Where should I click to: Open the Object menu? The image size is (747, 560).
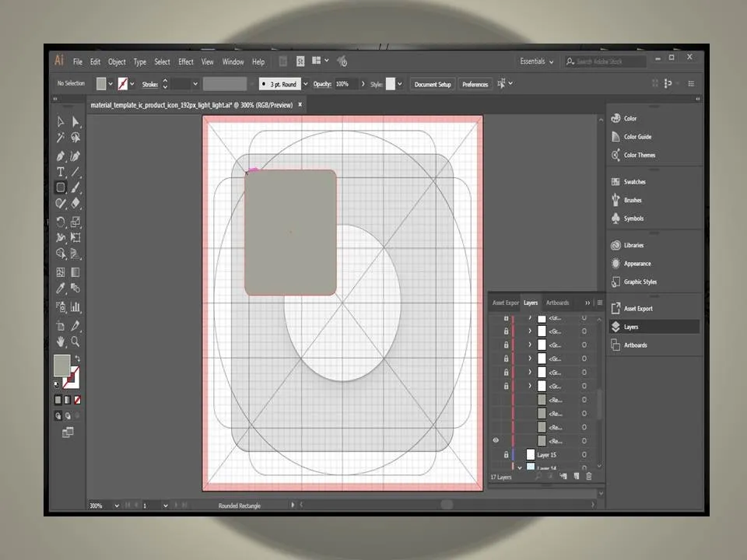tap(117, 62)
